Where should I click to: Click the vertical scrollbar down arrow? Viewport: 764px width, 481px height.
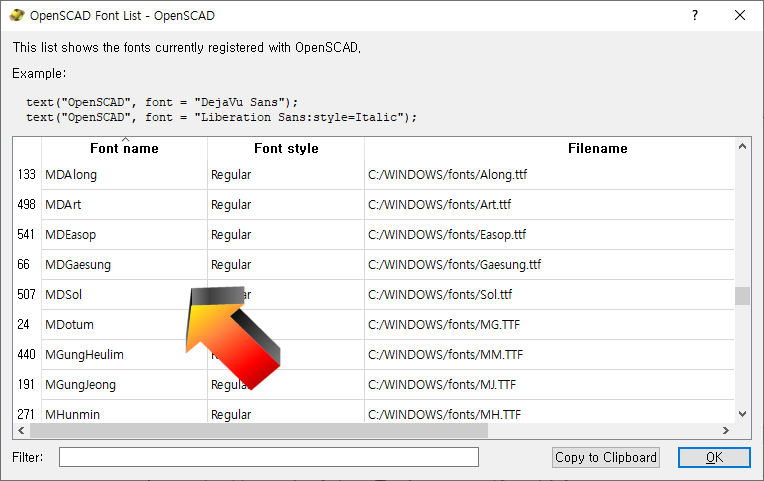coord(742,414)
